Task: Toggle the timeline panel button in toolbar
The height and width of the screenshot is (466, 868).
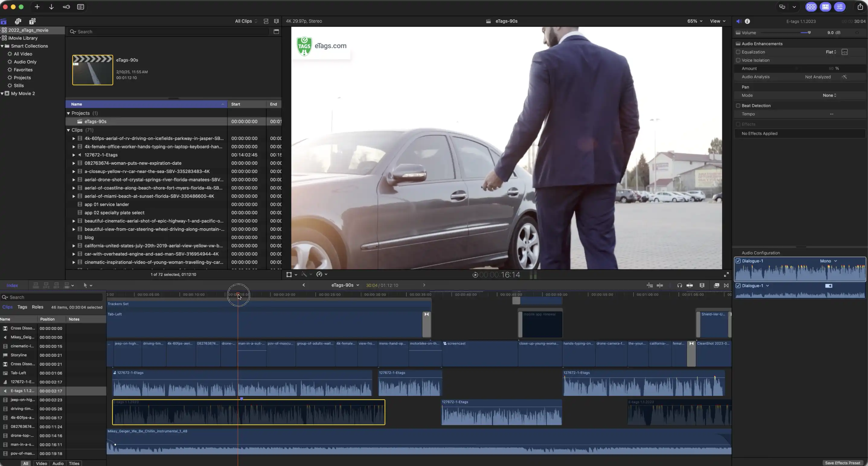Action: [x=825, y=7]
